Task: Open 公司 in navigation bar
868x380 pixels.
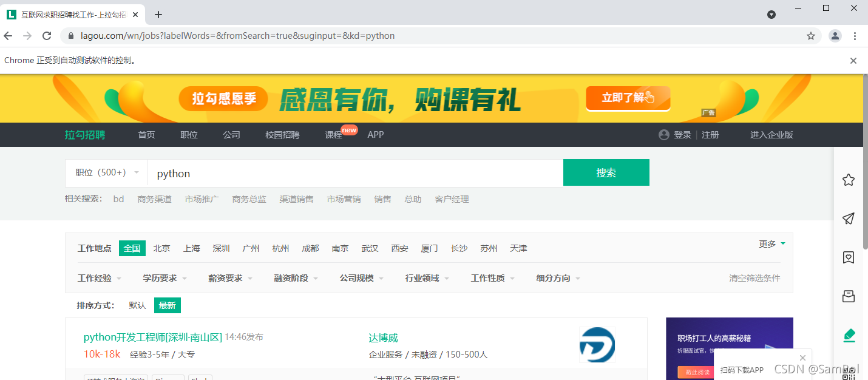Action: (x=232, y=135)
